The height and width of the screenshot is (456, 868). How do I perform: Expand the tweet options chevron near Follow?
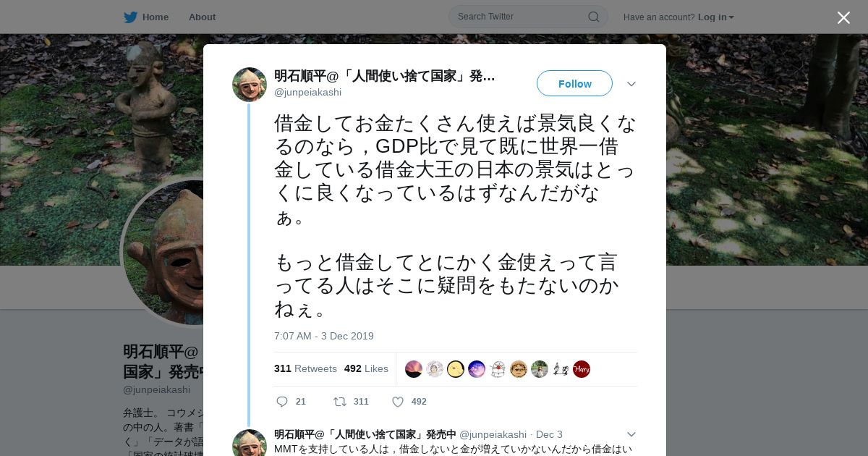pos(631,84)
